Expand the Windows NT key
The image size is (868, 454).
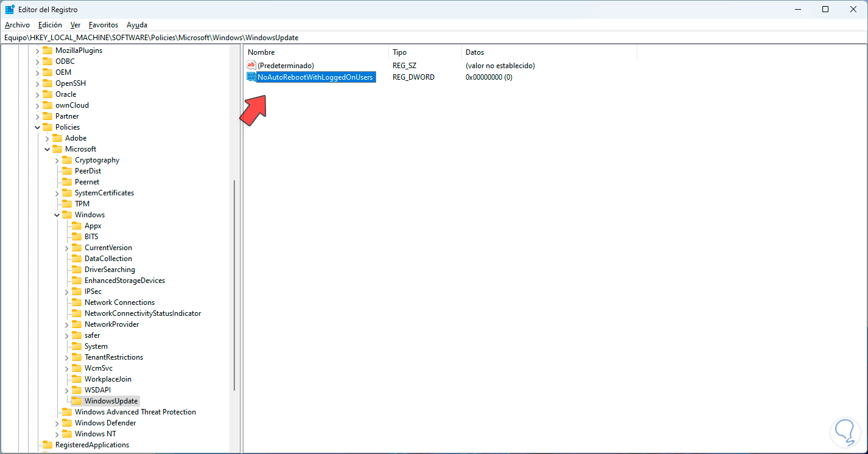57,434
